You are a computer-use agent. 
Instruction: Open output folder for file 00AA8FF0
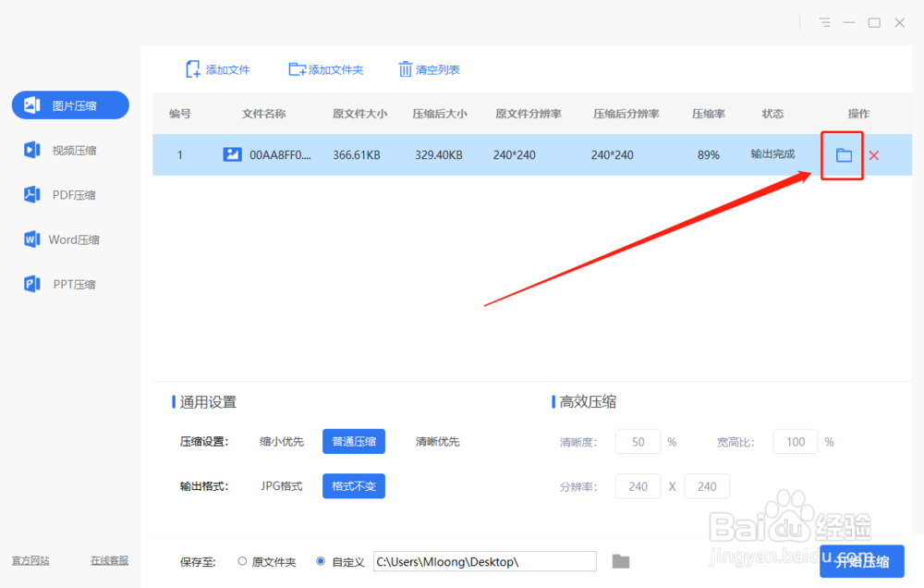(842, 154)
